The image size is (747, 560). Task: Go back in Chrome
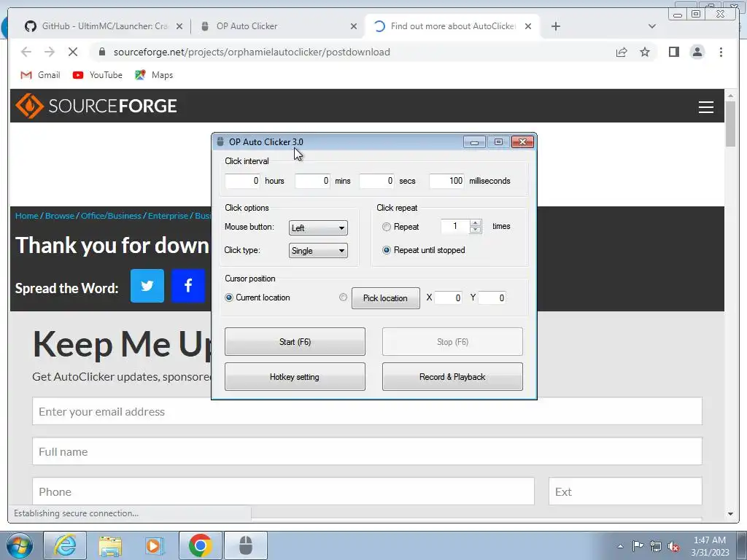coord(26,52)
